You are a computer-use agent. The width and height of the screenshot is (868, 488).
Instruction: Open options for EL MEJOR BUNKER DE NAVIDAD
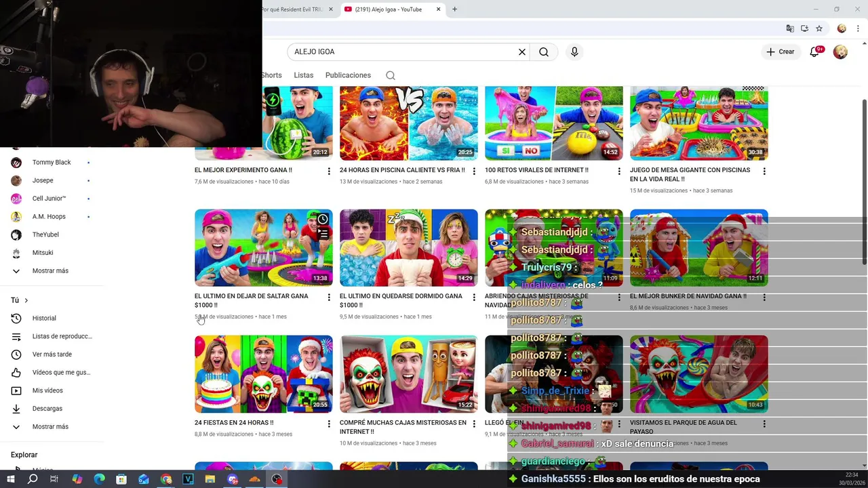(764, 298)
